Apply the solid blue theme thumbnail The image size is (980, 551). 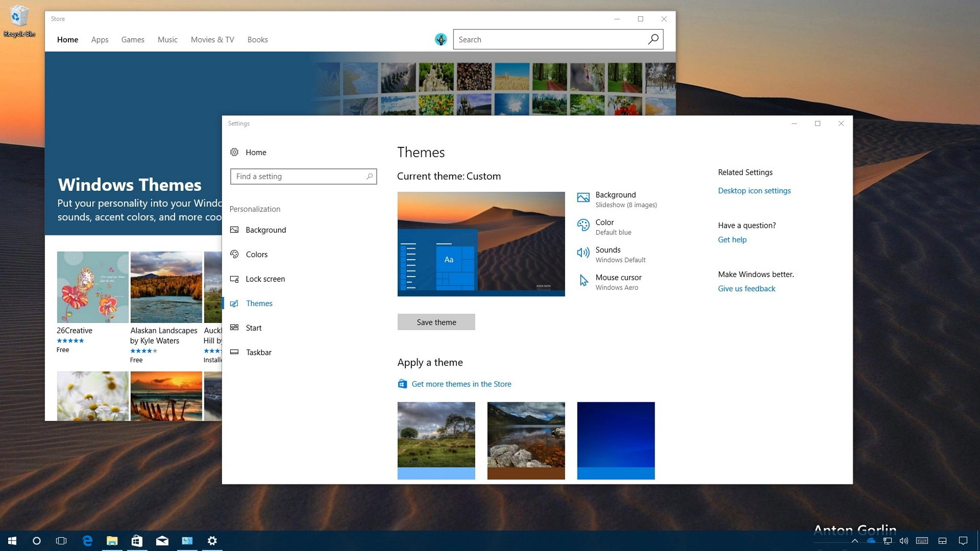[615, 440]
